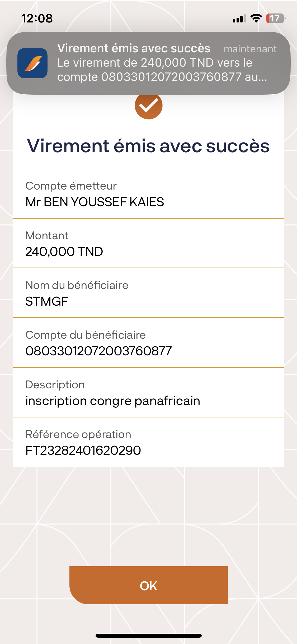Tap the notification's 'maintenant' timestamp
Screen dimensions: 297x644
click(x=250, y=49)
